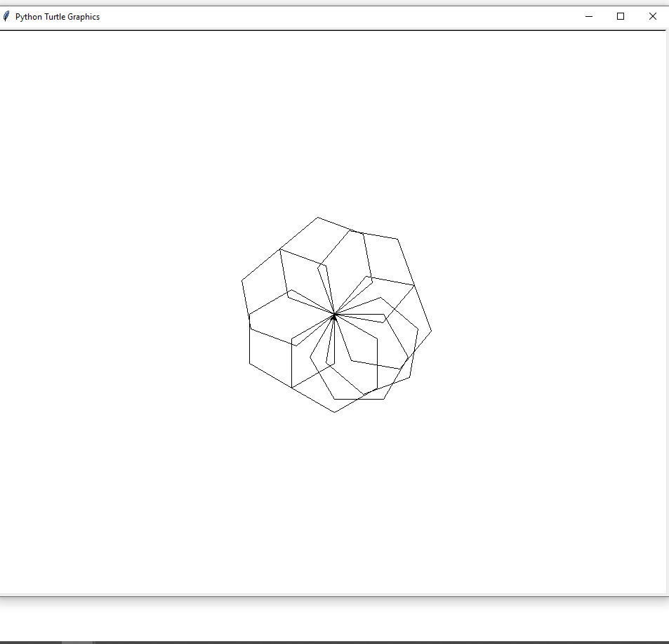Image resolution: width=669 pixels, height=644 pixels.
Task: Click the Python Turtle feather icon
Action: (6, 17)
